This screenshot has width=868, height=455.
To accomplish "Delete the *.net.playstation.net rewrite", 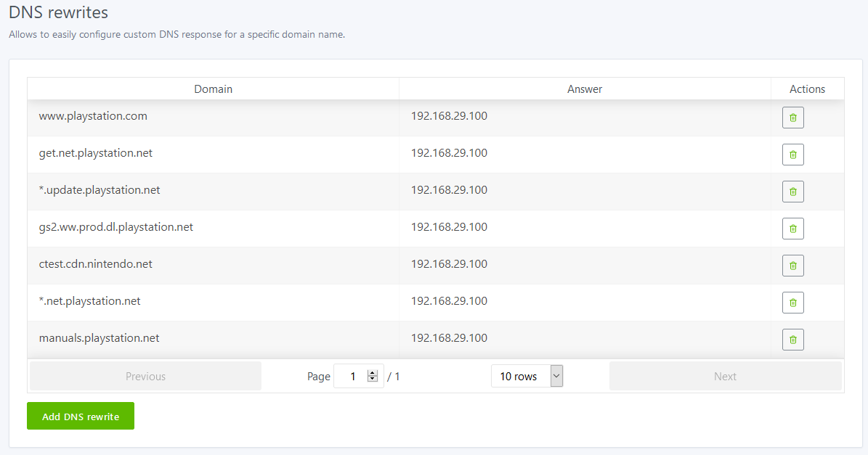I will (x=792, y=303).
